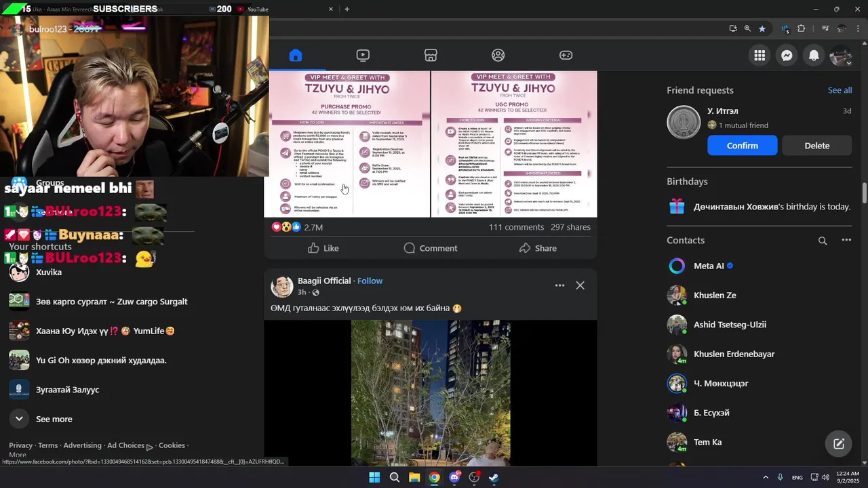Open Contacts options three dots
Viewport: 868px width, 488px height.
(x=846, y=240)
